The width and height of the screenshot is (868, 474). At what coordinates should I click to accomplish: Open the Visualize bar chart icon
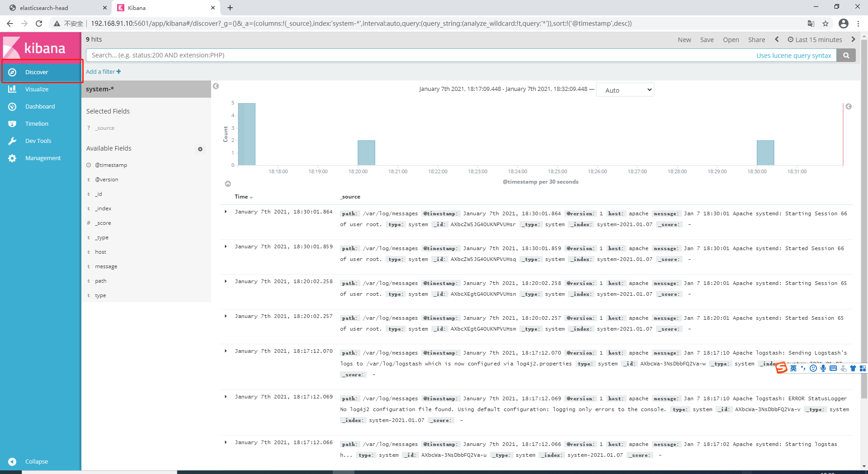12,89
